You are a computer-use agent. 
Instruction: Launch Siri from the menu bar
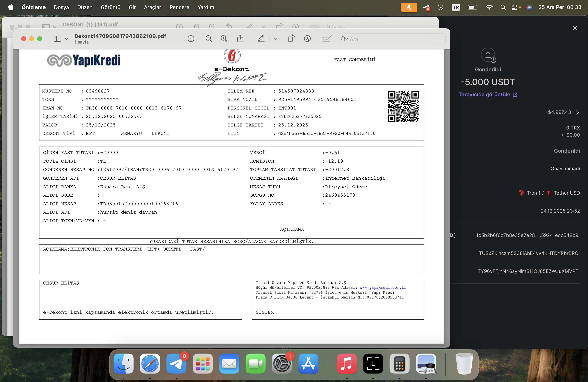coord(529,7)
